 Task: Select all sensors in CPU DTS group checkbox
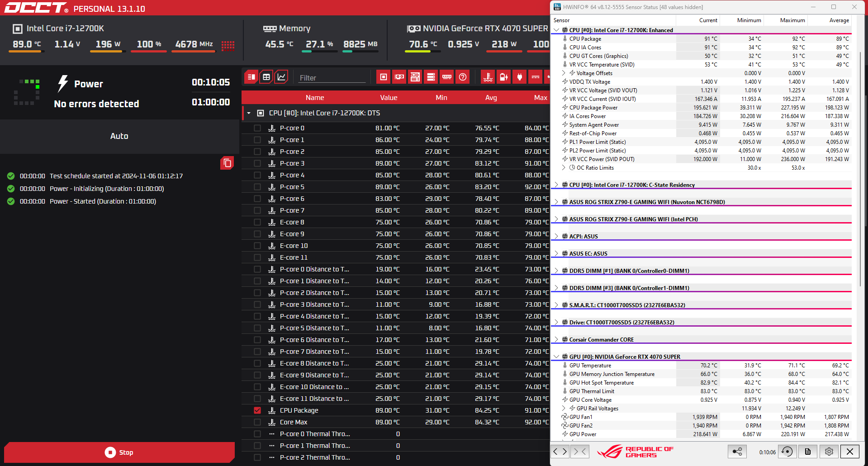pyautogui.click(x=261, y=113)
